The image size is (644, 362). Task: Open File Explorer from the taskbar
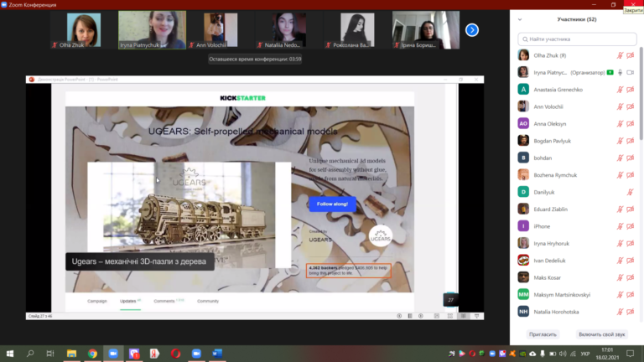72,354
